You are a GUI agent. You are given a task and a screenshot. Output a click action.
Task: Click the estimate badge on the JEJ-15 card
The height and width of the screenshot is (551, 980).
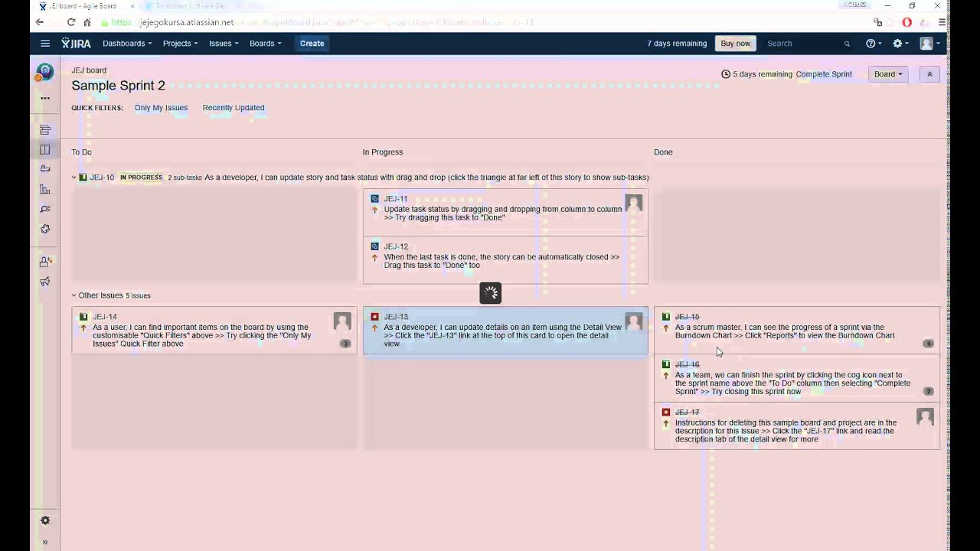coord(928,344)
